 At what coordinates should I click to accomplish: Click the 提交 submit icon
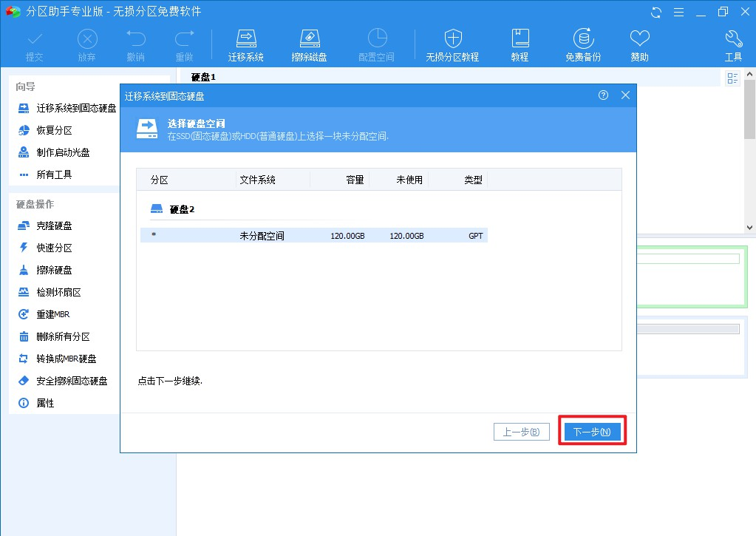coord(34,43)
